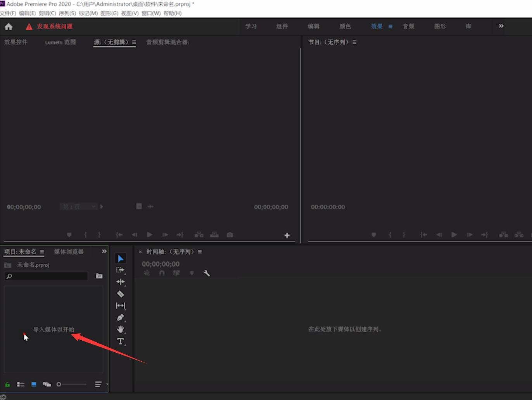Play in the Program monitor
532x400 pixels.
tap(454, 235)
